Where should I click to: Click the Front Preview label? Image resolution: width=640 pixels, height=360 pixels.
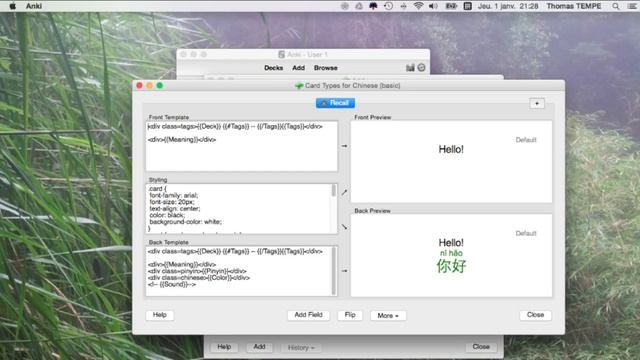[373, 117]
